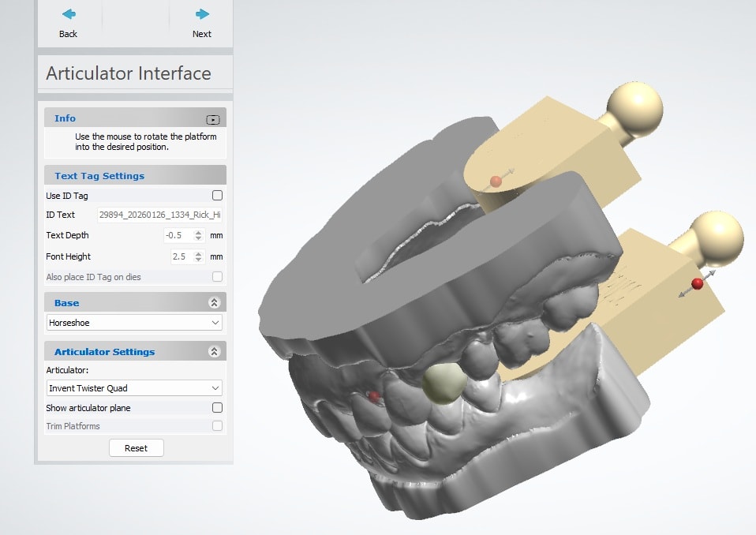The height and width of the screenshot is (535, 756).
Task: Click the Text Tag Settings header
Action: pos(135,175)
